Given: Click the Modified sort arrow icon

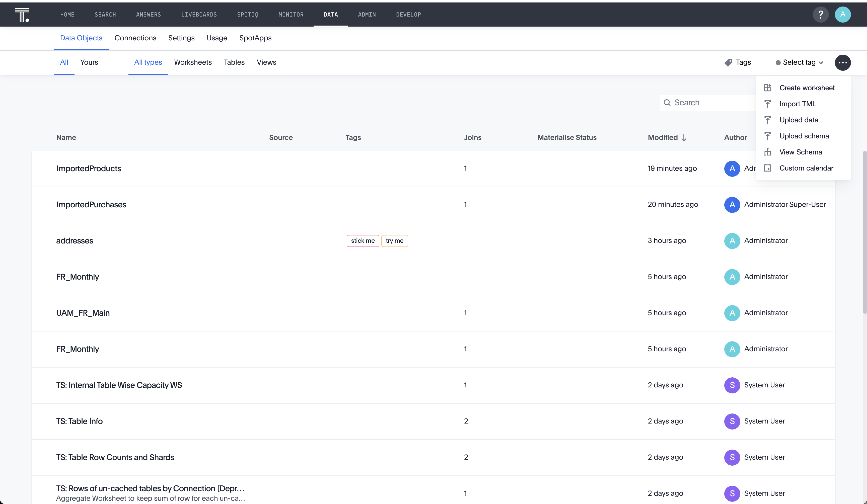Looking at the screenshot, I should pyautogui.click(x=684, y=137).
